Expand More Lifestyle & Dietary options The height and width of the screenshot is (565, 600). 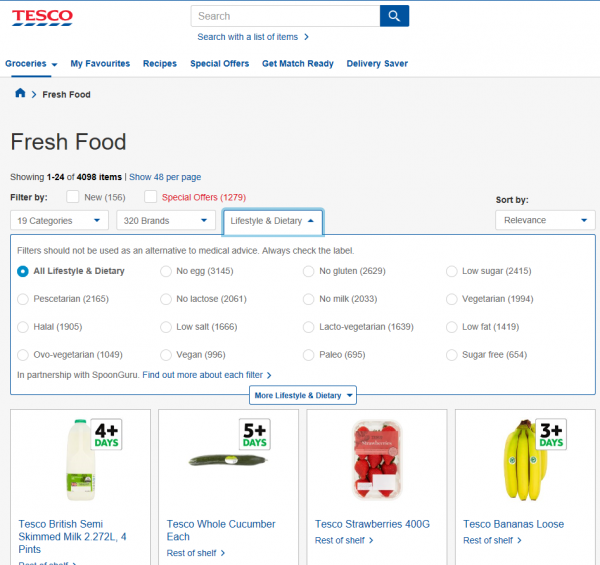pyautogui.click(x=303, y=395)
